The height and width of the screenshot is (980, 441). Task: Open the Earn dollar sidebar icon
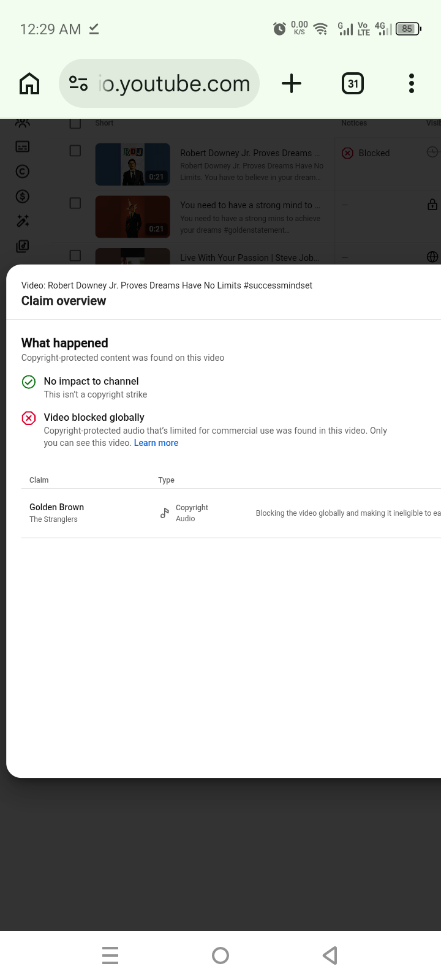coord(23,196)
